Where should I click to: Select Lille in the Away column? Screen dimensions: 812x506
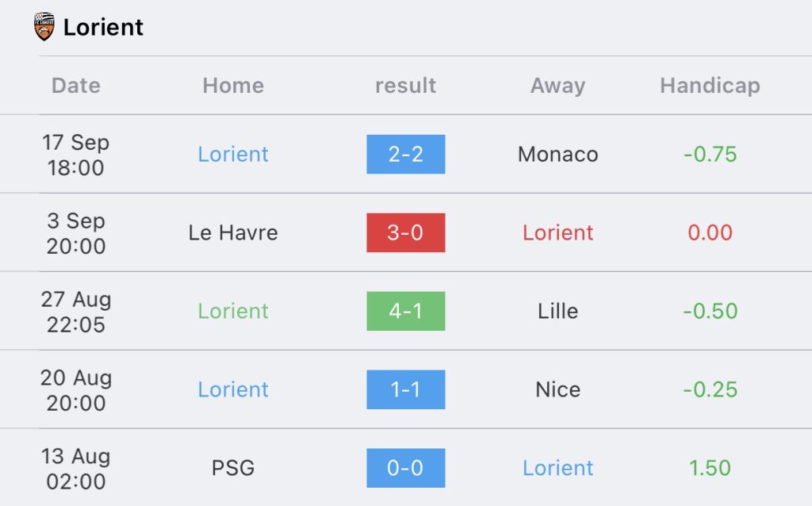click(557, 311)
